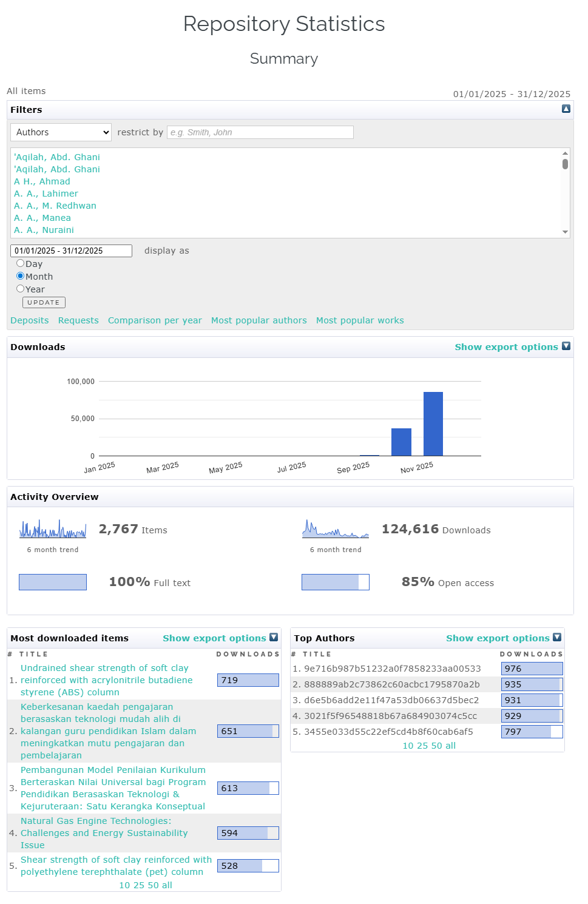Image resolution: width=588 pixels, height=904 pixels.
Task: Select the Year display radio button
Action: tap(21, 289)
